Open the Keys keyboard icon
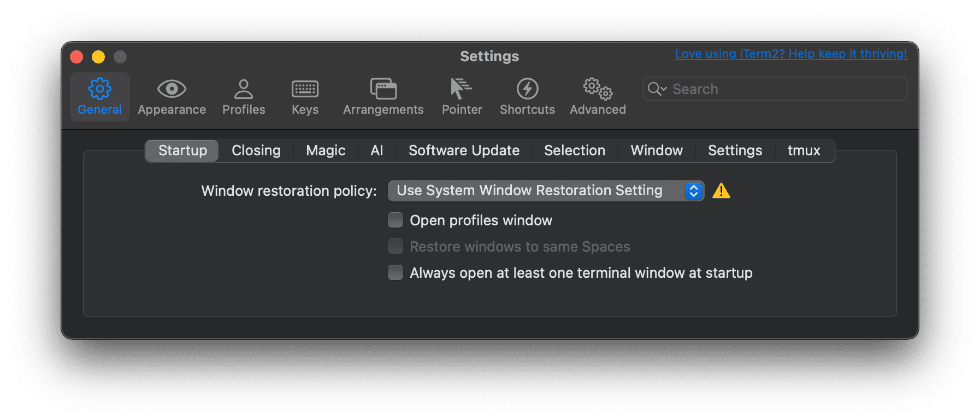This screenshot has height=420, width=980. point(305,89)
